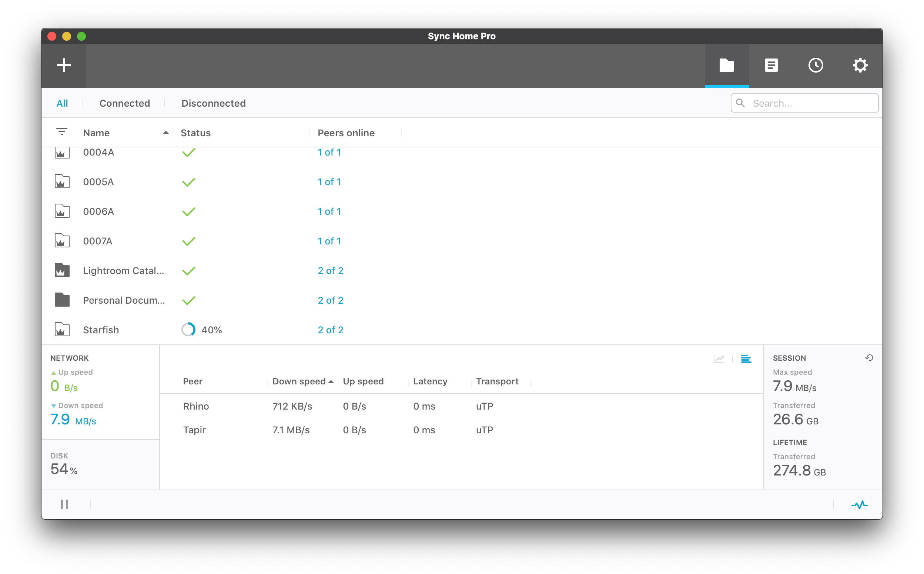
Task: Click the green checkmark for Personal Documents
Action: (x=188, y=301)
